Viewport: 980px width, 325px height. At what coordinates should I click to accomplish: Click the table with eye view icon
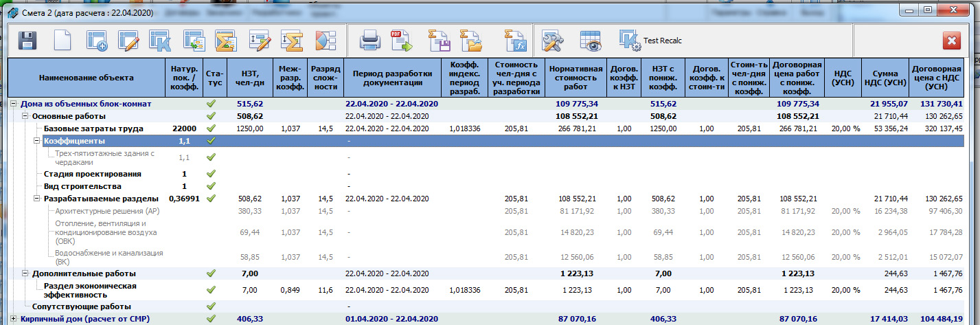590,41
